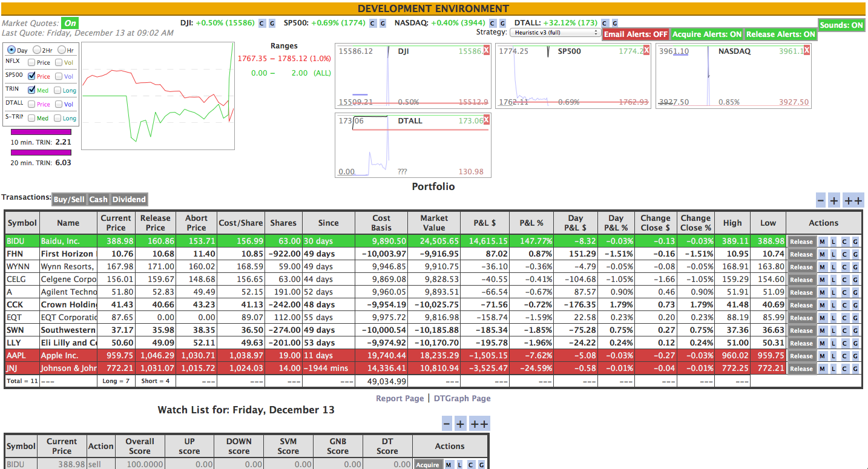Select the Hr chart range radio
This screenshot has height=469, width=868.
[x=61, y=50]
